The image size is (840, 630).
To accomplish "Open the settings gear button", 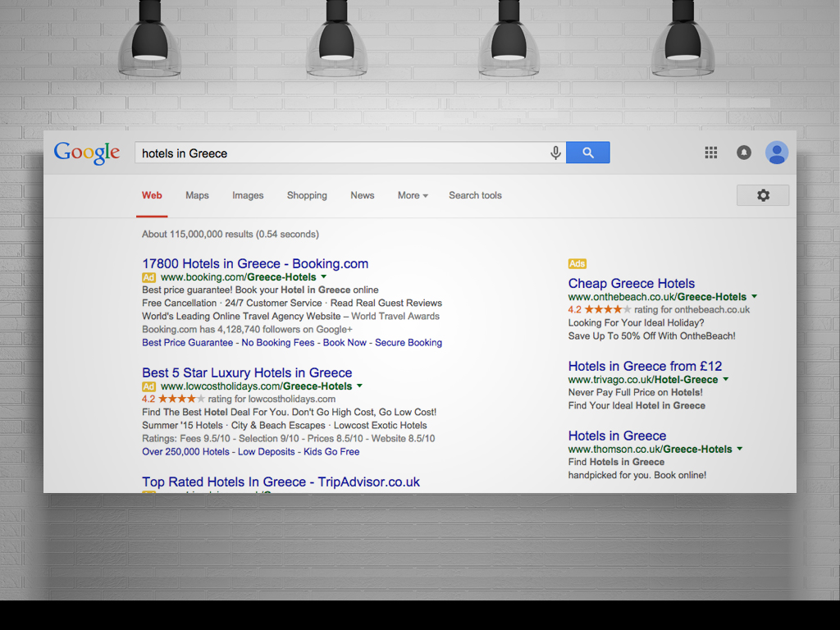I will pyautogui.click(x=763, y=195).
